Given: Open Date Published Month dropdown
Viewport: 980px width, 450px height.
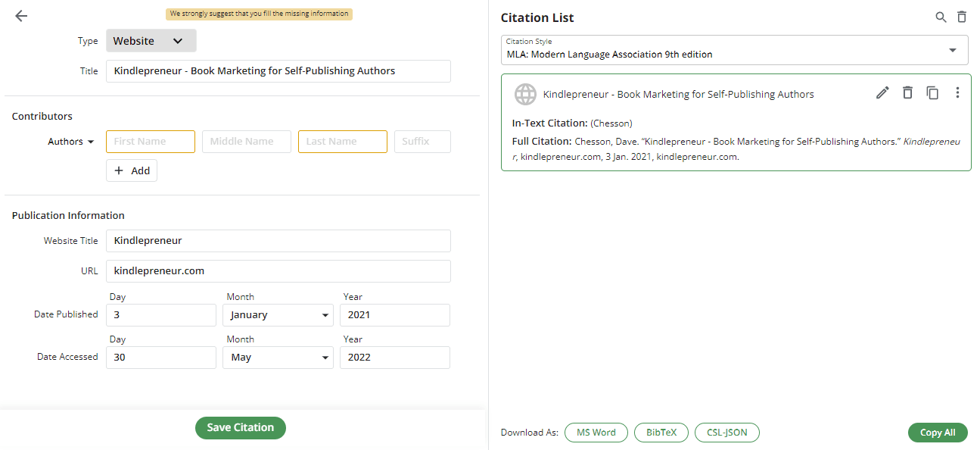Looking at the screenshot, I should point(278,315).
